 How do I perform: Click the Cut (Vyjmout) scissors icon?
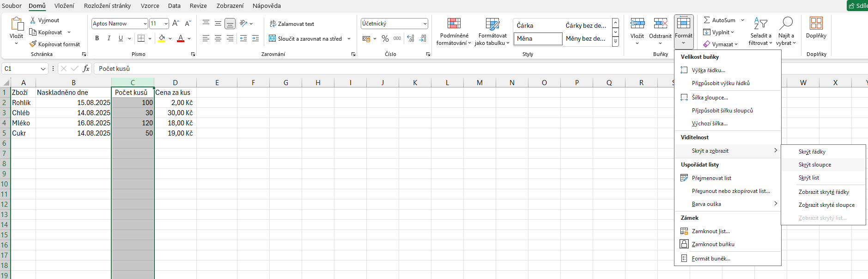(33, 20)
